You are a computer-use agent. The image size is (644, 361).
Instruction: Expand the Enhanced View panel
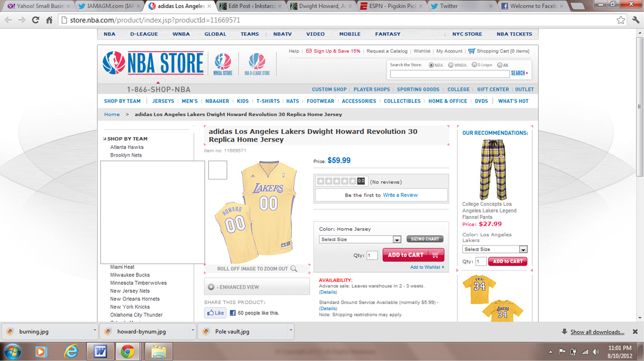pos(256,287)
